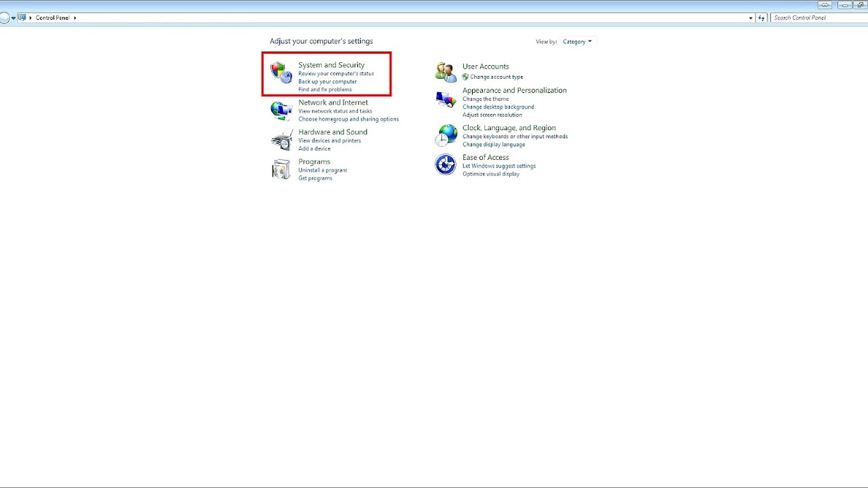Open Let Windows suggest settings link
The height and width of the screenshot is (488, 868).
pyautogui.click(x=499, y=166)
